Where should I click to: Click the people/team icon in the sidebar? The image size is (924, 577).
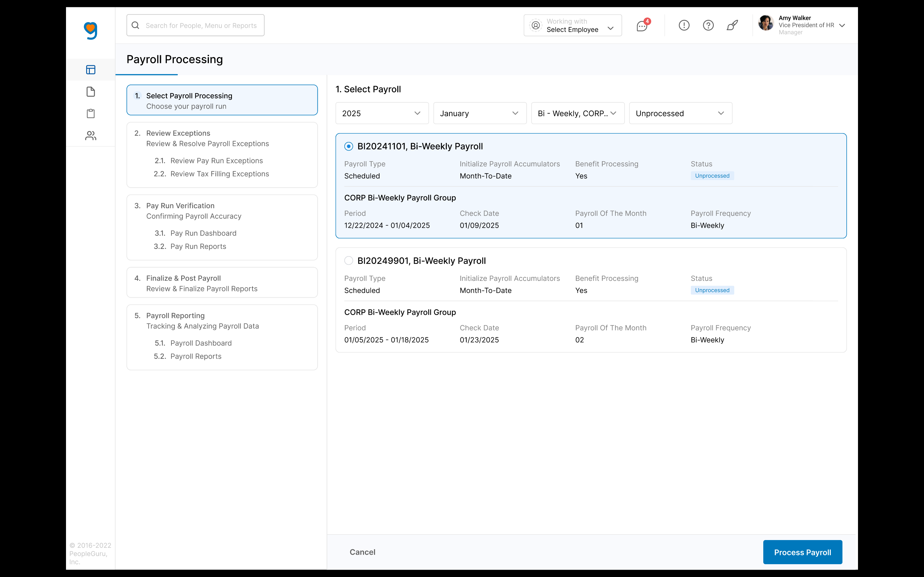click(x=90, y=136)
